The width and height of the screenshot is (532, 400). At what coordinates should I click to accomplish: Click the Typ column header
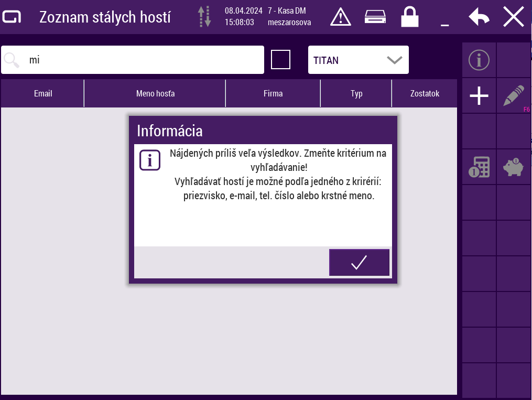coord(356,94)
